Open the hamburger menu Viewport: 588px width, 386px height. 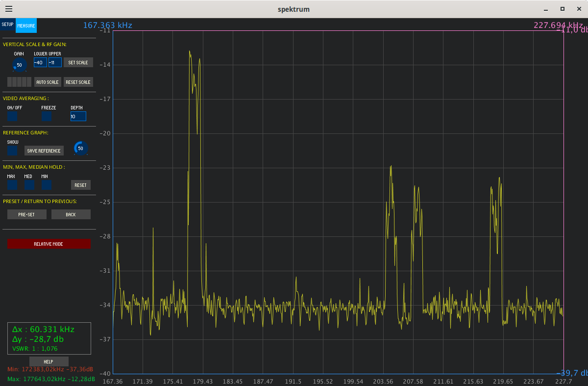point(9,9)
